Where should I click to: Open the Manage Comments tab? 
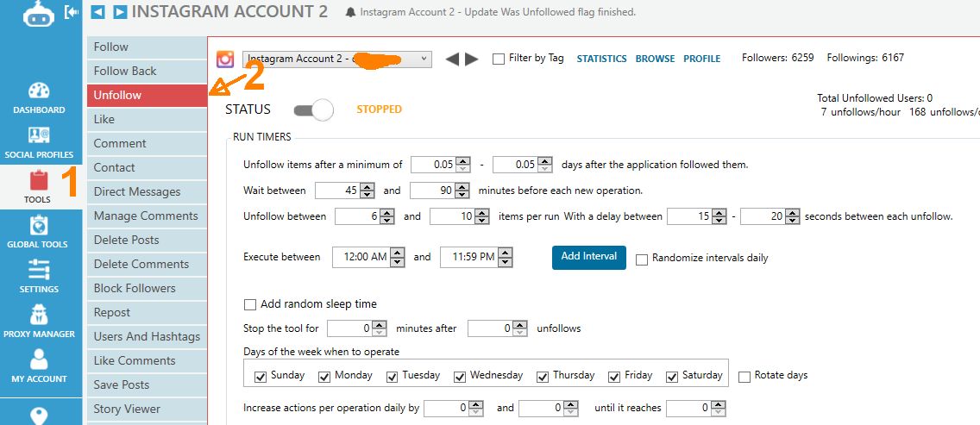click(147, 216)
